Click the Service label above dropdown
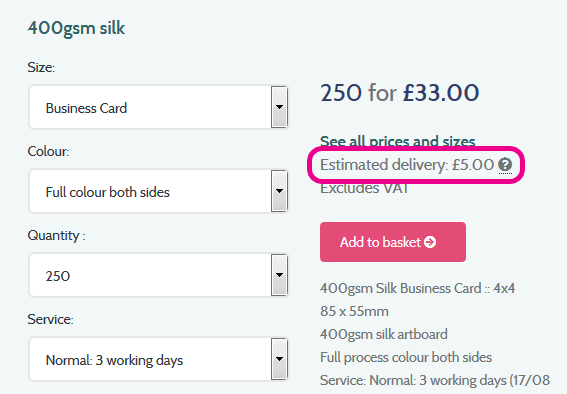567x394 pixels. tap(50, 319)
